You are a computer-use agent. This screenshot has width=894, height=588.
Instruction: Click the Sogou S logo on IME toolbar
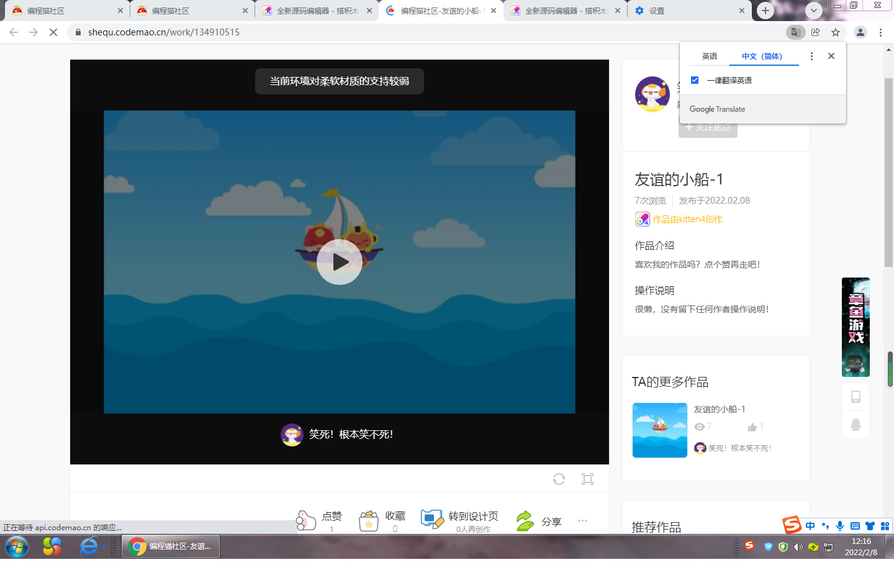pyautogui.click(x=792, y=525)
